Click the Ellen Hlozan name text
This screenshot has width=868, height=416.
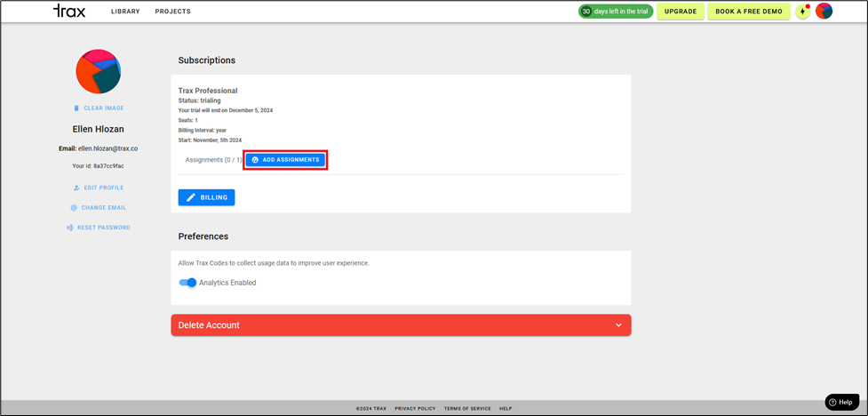[x=99, y=129]
